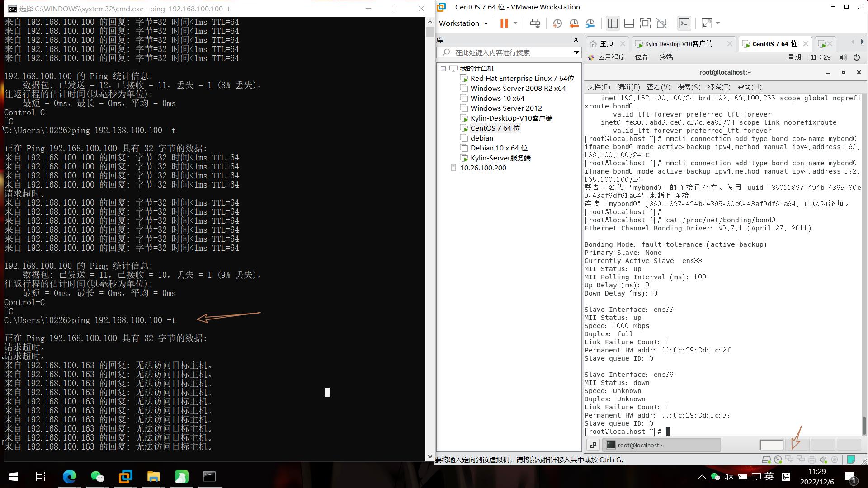
Task: Open the dropdown beside the pause button
Action: 515,23
